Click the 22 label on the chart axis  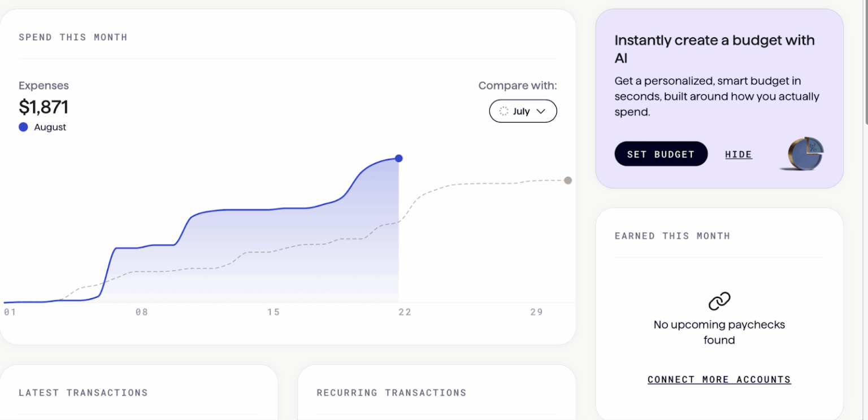coord(405,312)
